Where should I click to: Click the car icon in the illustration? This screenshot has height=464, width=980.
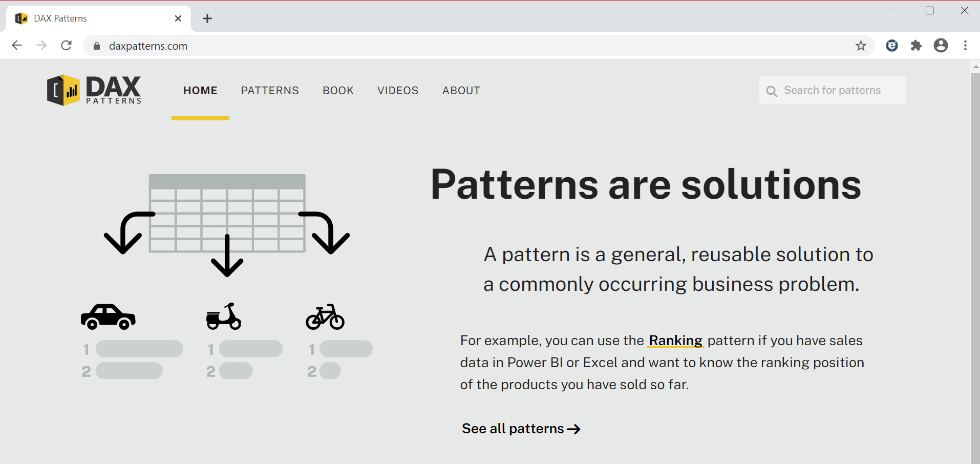pyautogui.click(x=108, y=317)
